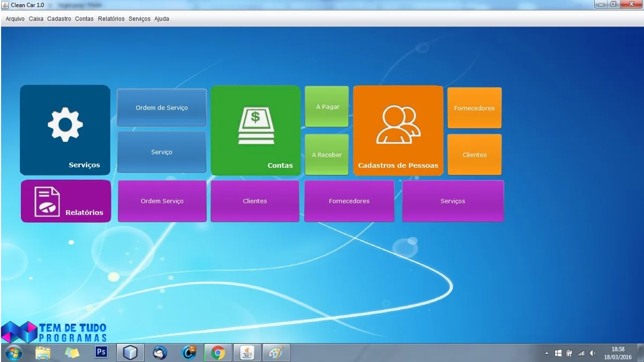
Task: Open the orange Clientes tile
Action: 475,154
